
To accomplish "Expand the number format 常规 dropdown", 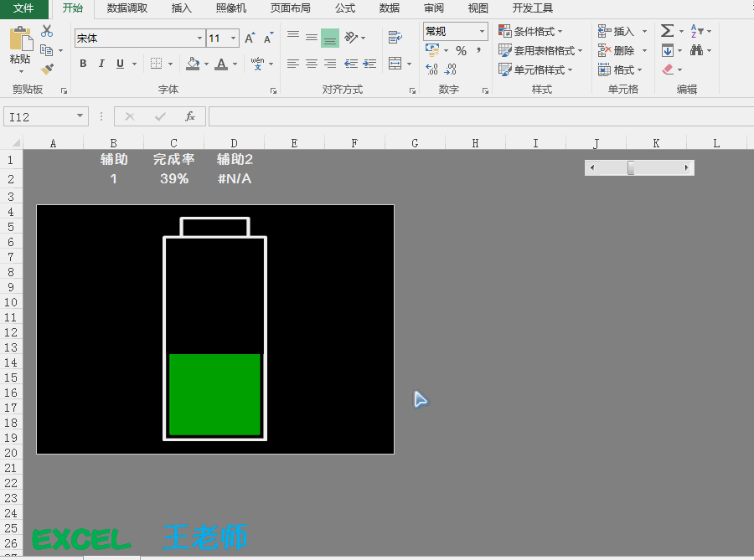I will tap(482, 32).
